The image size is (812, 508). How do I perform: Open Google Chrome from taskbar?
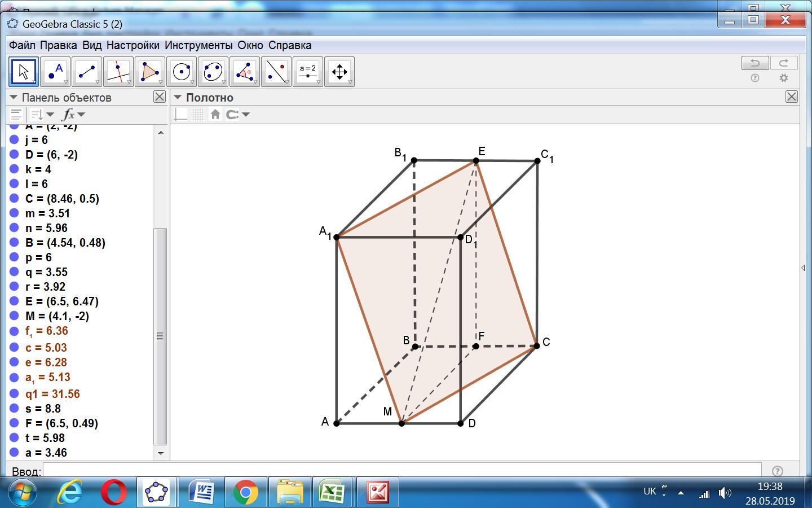point(245,493)
